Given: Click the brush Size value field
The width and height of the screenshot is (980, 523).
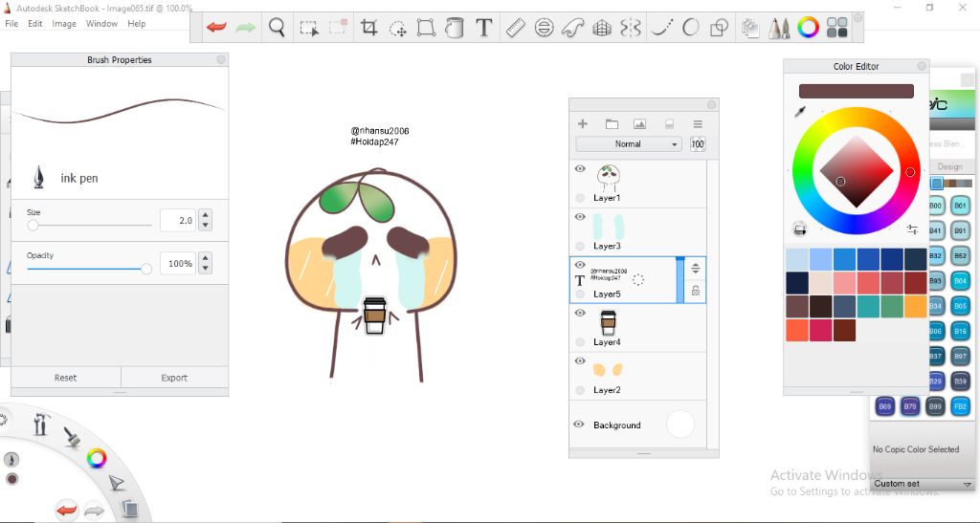Looking at the screenshot, I should (x=178, y=220).
